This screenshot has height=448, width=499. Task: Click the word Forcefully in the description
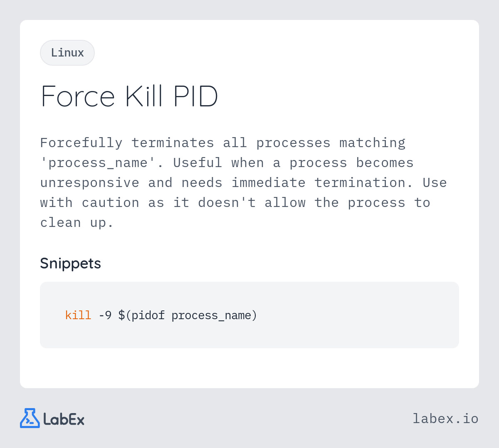[81, 143]
